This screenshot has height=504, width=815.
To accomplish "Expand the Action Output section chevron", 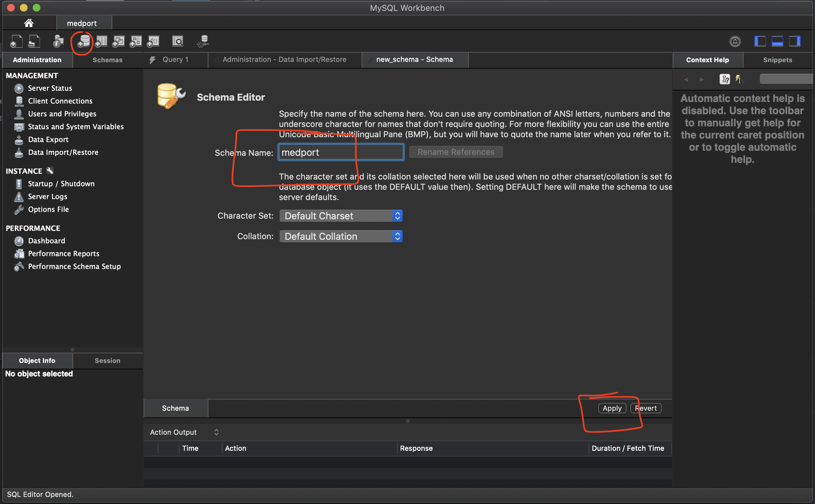I will tap(216, 432).
